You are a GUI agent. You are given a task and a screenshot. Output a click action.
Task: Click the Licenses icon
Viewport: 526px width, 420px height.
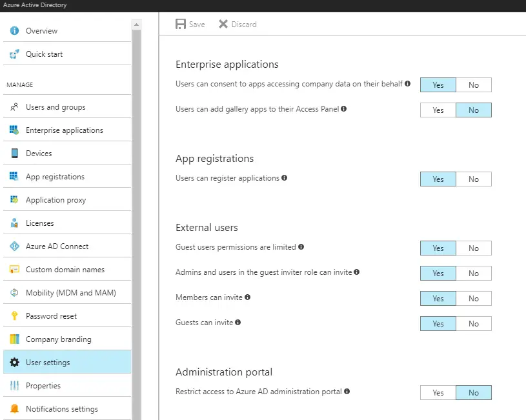14,223
